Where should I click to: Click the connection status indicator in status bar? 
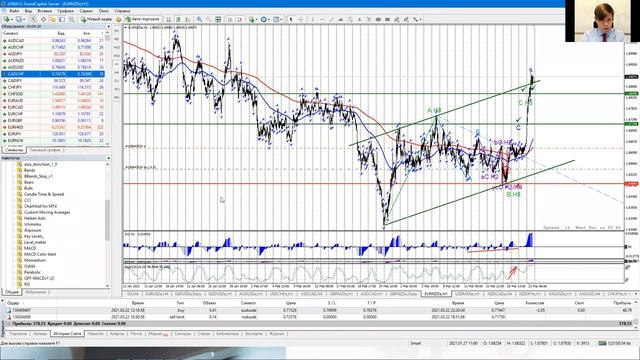tap(614, 343)
